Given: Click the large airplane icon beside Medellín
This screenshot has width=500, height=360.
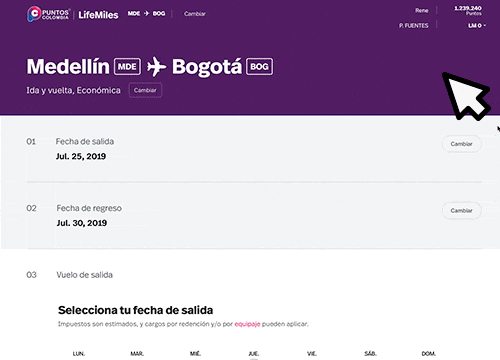Looking at the screenshot, I should [156, 66].
